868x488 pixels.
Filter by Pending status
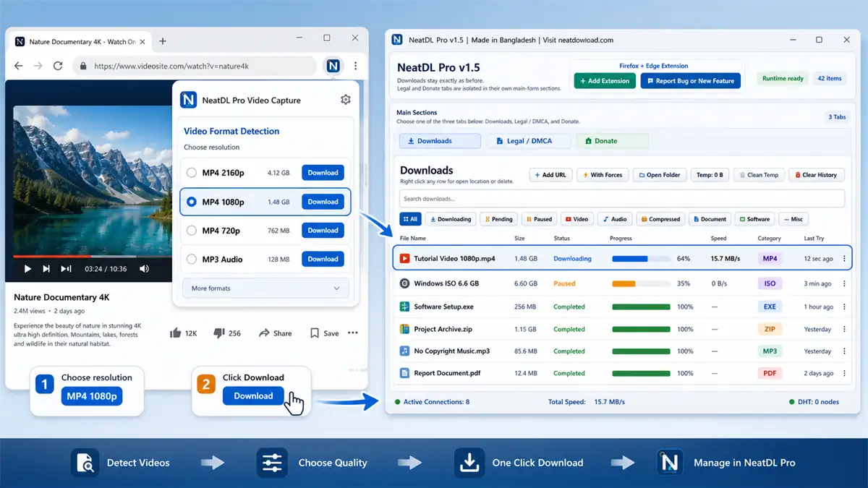(x=499, y=219)
